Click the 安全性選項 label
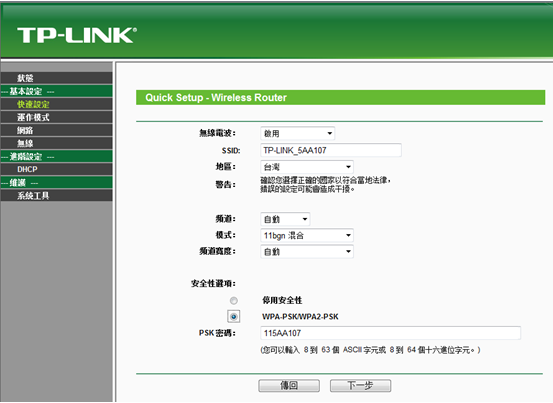The height and width of the screenshot is (403, 553). 213,283
